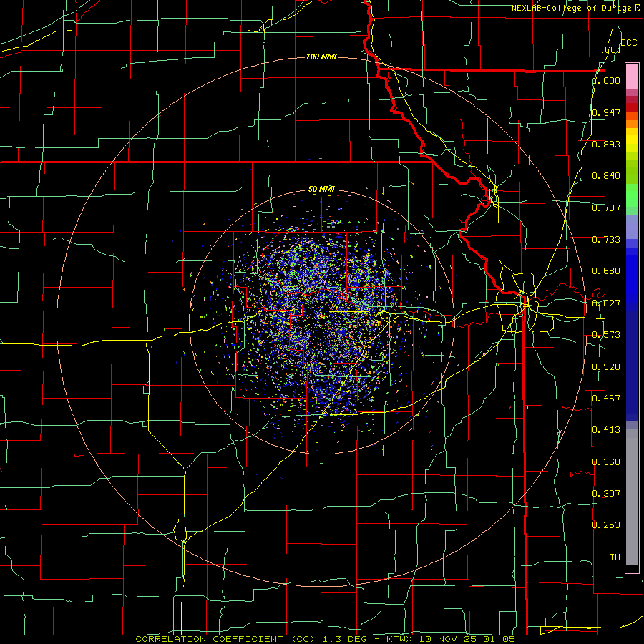Click the 0.360 scale value
Image resolution: width=644 pixels, height=644 pixels.
click(x=606, y=462)
